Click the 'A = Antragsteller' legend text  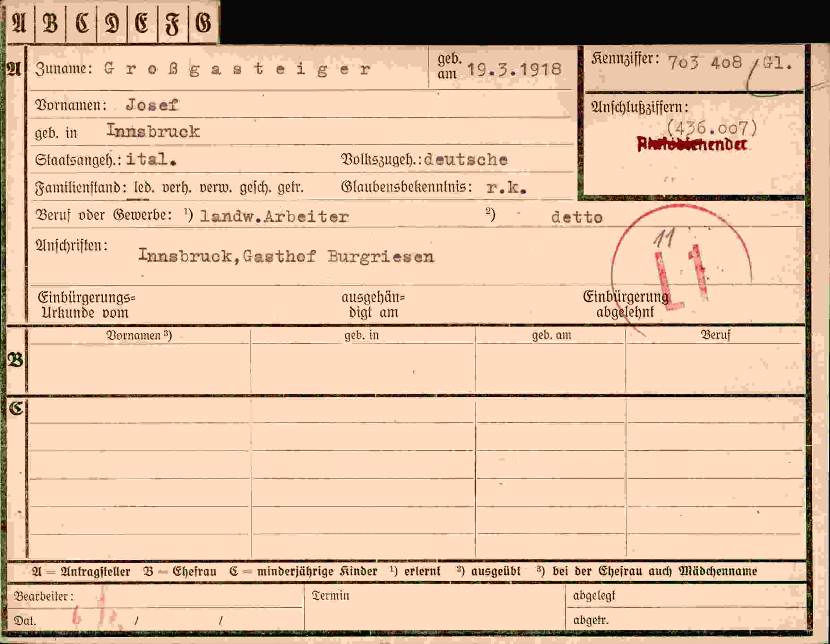tap(81, 572)
